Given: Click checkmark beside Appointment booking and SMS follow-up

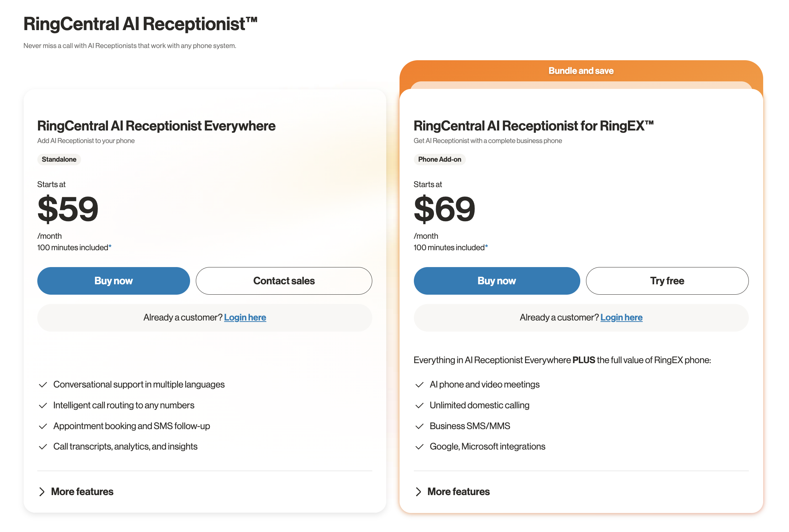Looking at the screenshot, I should pyautogui.click(x=43, y=426).
